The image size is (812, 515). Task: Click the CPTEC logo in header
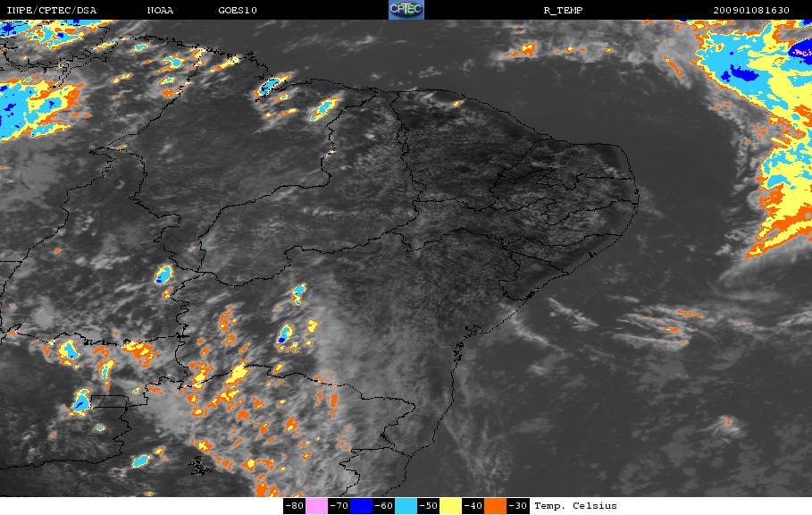(x=406, y=10)
